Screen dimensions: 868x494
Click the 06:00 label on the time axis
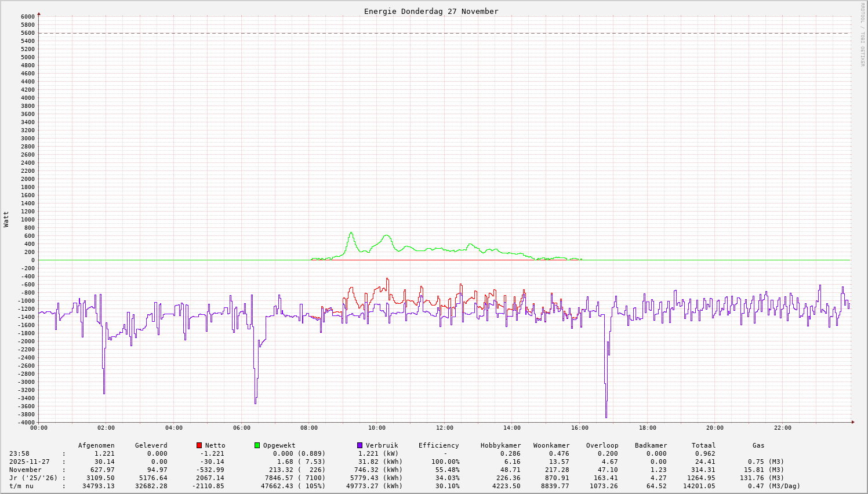click(241, 428)
